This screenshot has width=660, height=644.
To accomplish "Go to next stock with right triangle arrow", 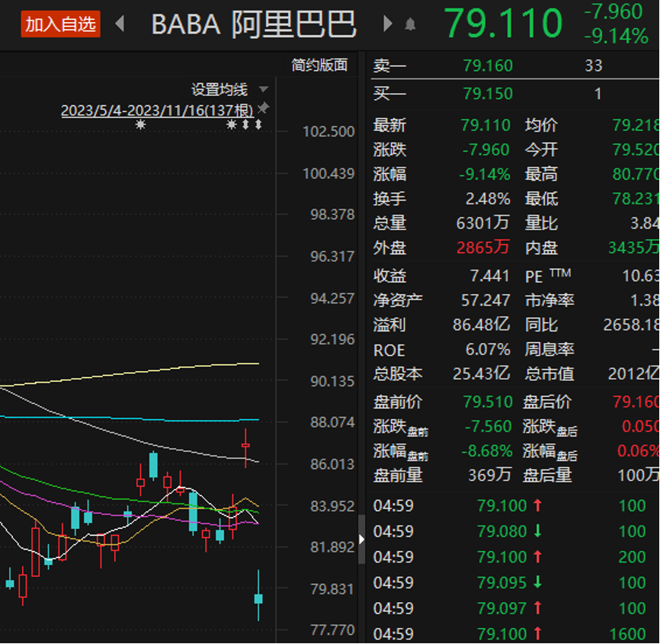I will [388, 24].
